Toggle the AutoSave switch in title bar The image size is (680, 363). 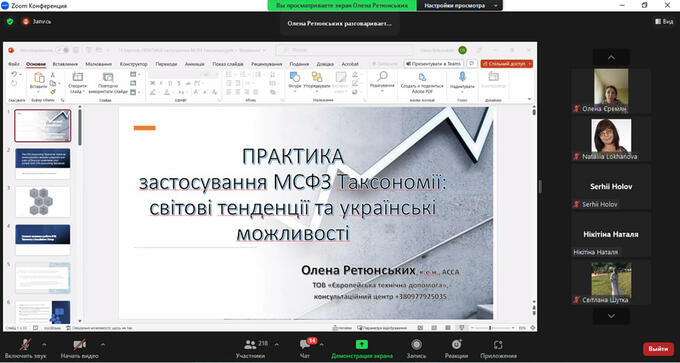62,50
